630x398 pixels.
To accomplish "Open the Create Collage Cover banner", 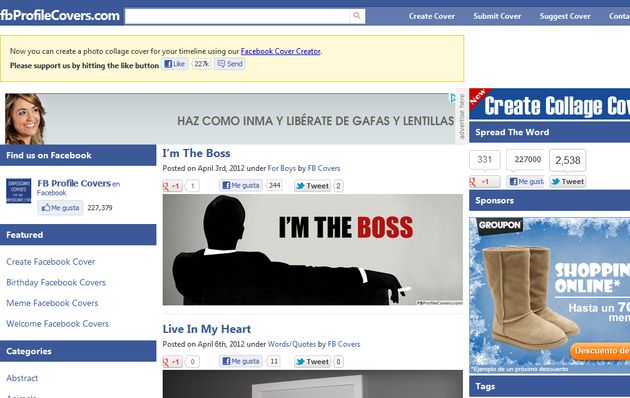I will tap(550, 104).
